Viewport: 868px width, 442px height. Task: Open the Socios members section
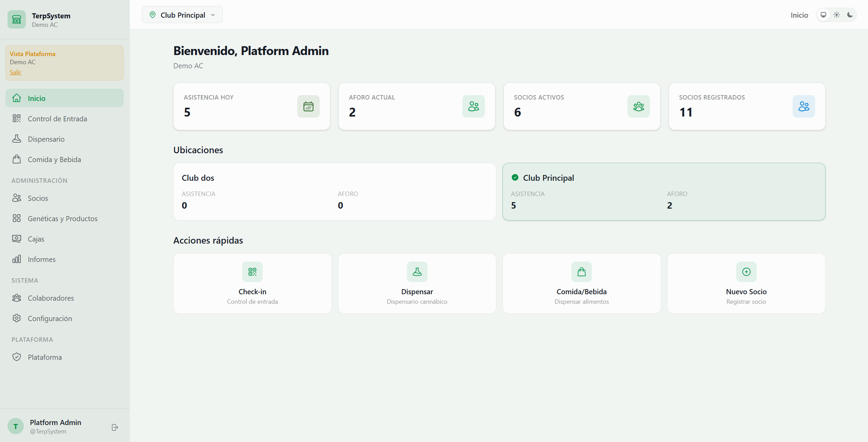point(38,198)
